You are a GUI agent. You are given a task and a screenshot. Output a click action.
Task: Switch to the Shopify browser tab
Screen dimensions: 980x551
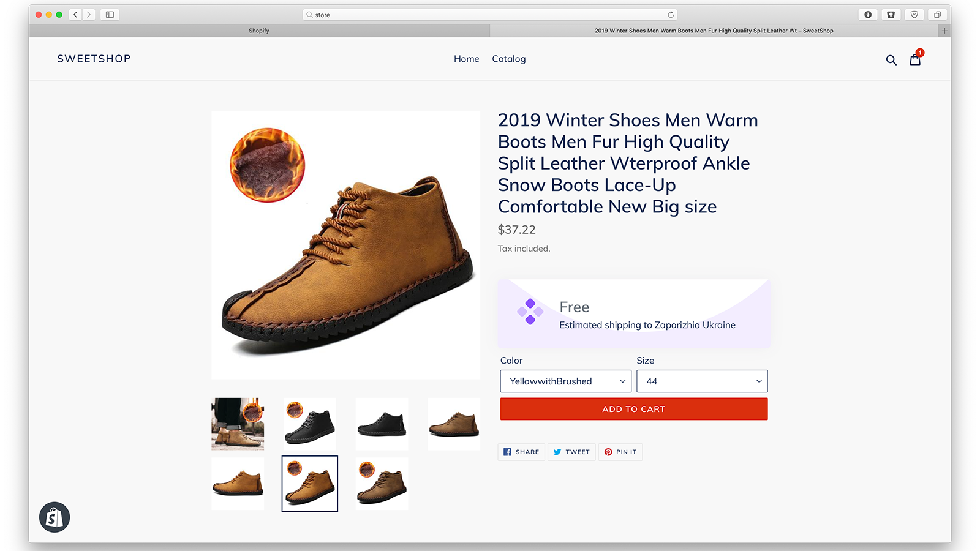click(258, 30)
